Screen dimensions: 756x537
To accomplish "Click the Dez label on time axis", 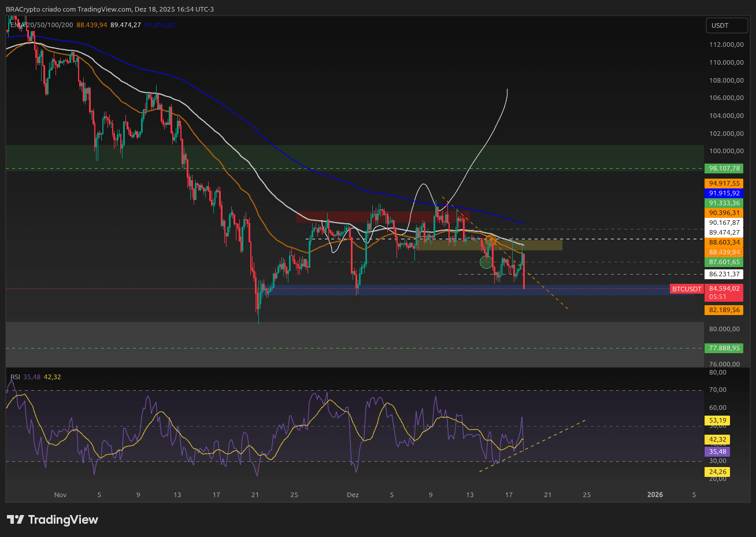I will (x=353, y=495).
